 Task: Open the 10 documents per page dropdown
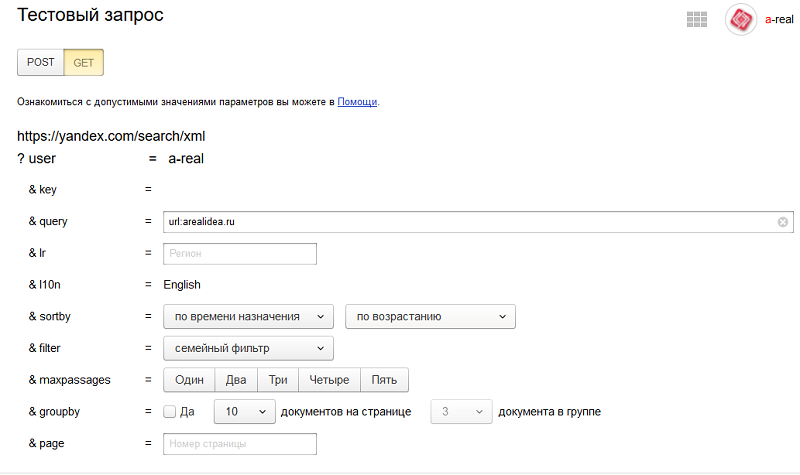pos(244,411)
